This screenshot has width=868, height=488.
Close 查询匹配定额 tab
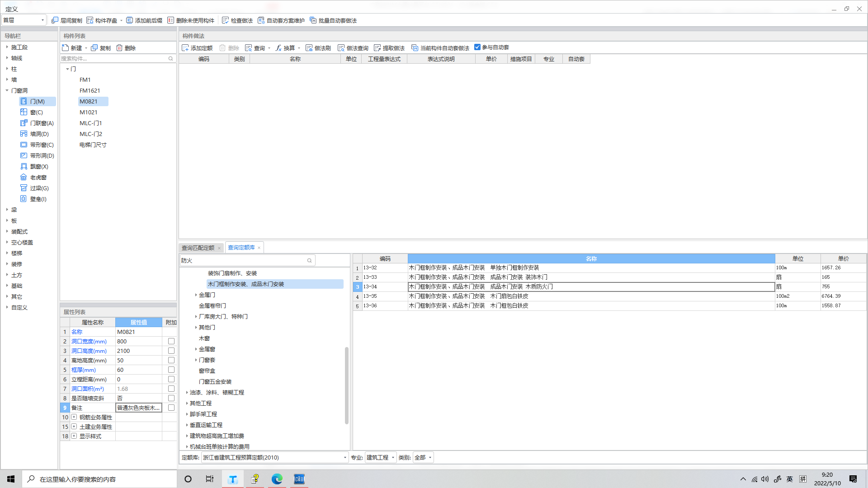219,248
